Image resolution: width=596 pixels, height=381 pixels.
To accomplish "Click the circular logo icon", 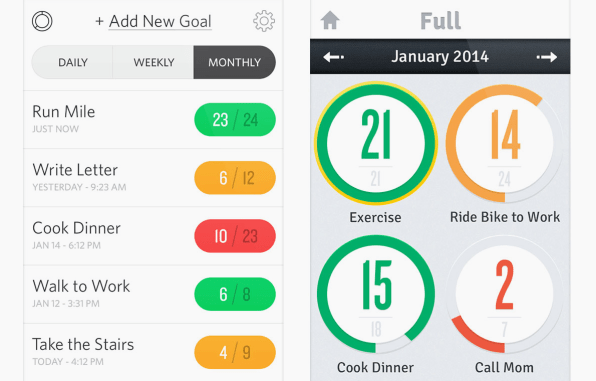I will [42, 21].
